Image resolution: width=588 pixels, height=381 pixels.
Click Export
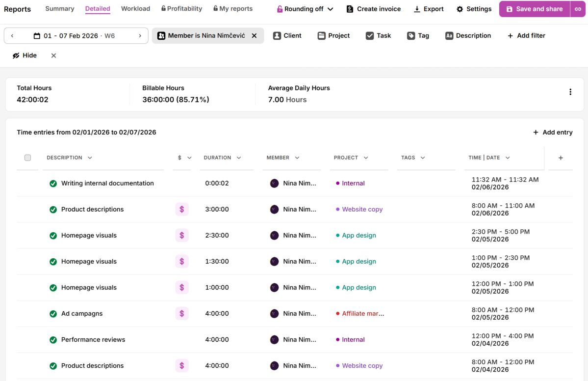click(428, 9)
